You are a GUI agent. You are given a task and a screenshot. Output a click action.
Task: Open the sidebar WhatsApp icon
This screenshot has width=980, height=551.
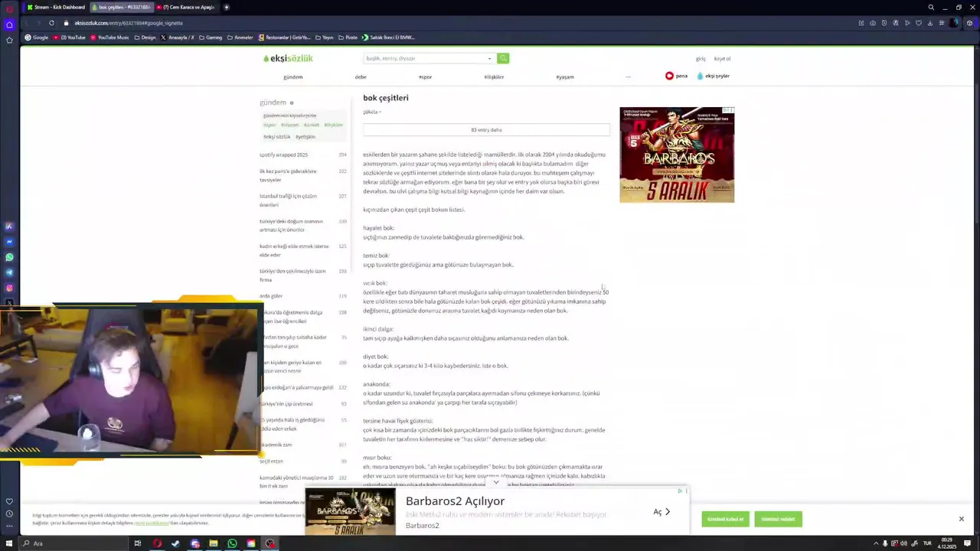[9, 257]
